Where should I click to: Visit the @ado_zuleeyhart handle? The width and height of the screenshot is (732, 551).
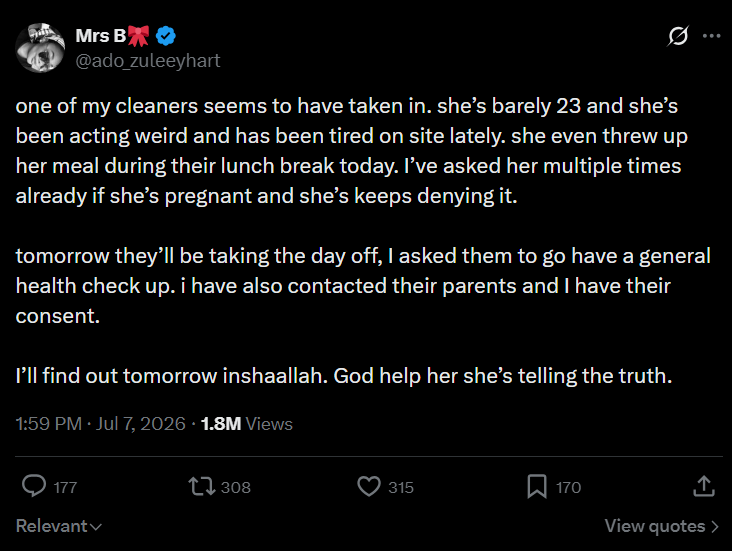(x=148, y=61)
